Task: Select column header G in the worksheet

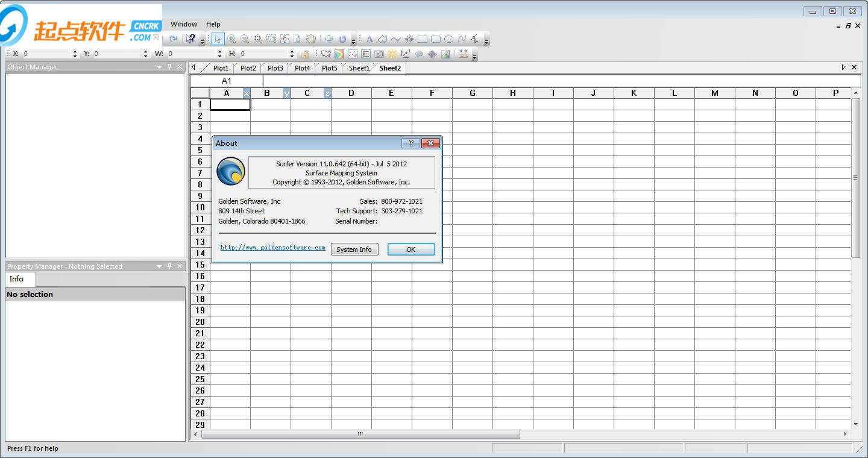Action: [x=473, y=93]
